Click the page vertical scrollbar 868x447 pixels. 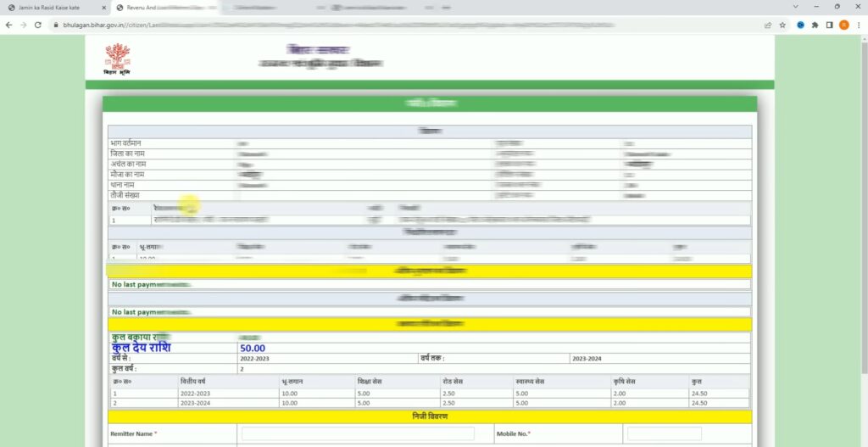coord(863,212)
